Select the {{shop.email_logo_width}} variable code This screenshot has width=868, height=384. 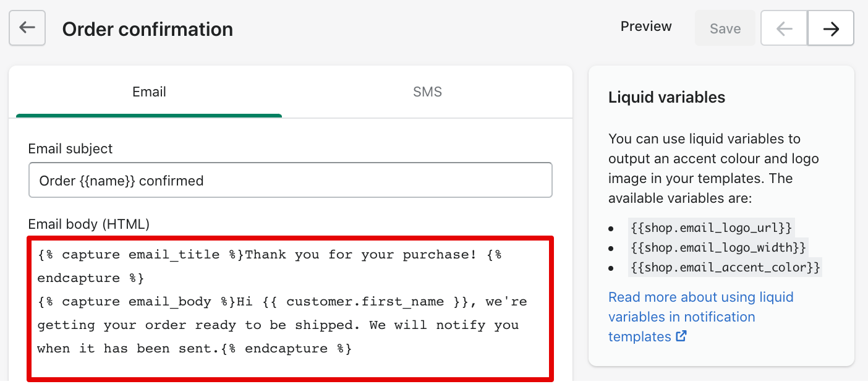tap(718, 247)
